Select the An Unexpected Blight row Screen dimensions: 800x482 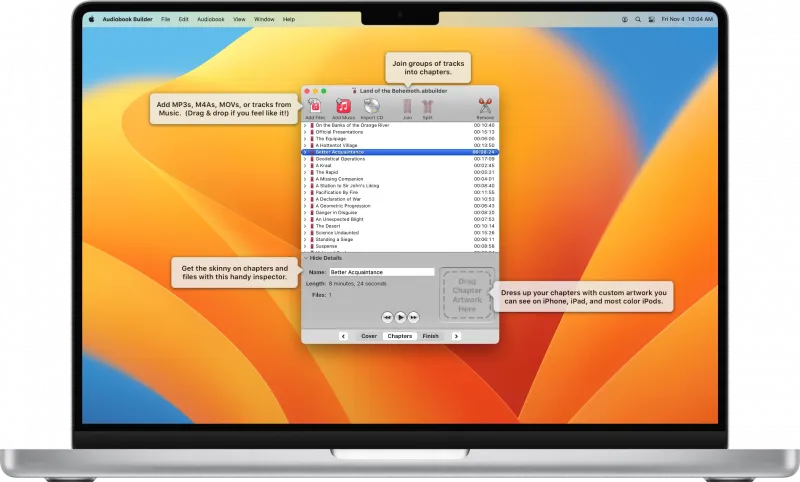[400, 219]
